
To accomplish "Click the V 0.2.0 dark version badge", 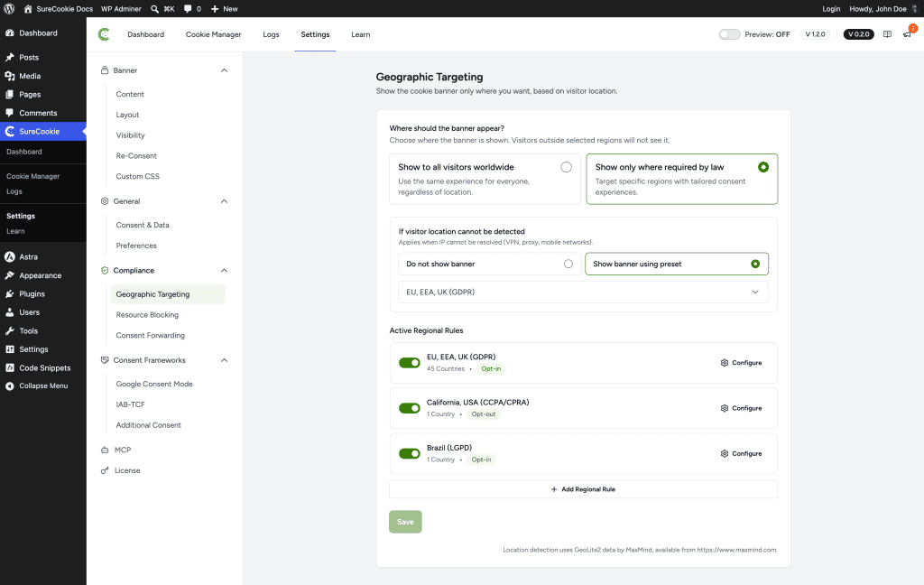I will coord(859,34).
